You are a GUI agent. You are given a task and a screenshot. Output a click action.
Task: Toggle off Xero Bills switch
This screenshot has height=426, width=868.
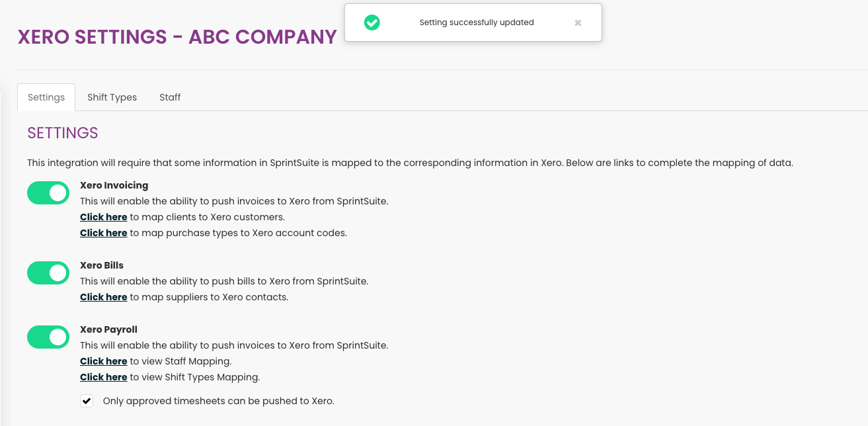[x=48, y=273]
